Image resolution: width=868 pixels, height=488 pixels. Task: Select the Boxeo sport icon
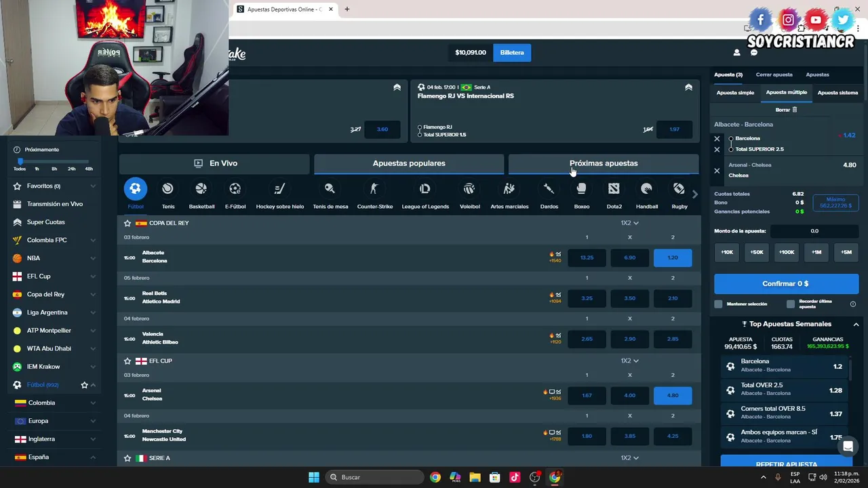pyautogui.click(x=581, y=189)
